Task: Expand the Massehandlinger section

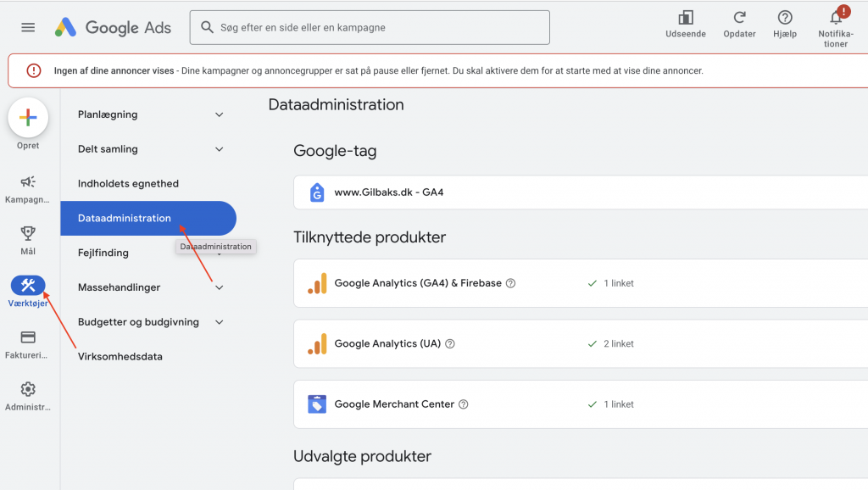Action: pyautogui.click(x=147, y=287)
